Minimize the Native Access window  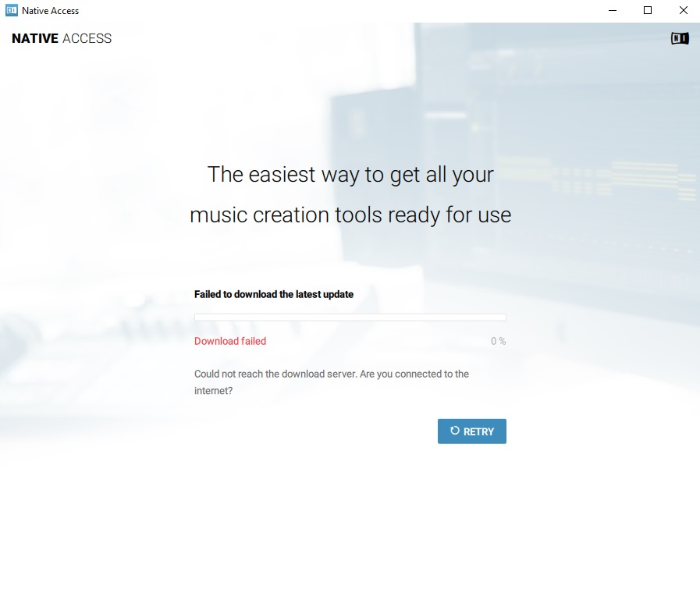click(611, 11)
